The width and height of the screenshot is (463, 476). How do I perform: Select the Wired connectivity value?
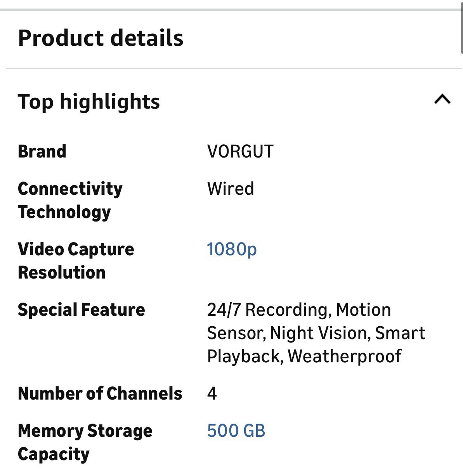tap(231, 189)
